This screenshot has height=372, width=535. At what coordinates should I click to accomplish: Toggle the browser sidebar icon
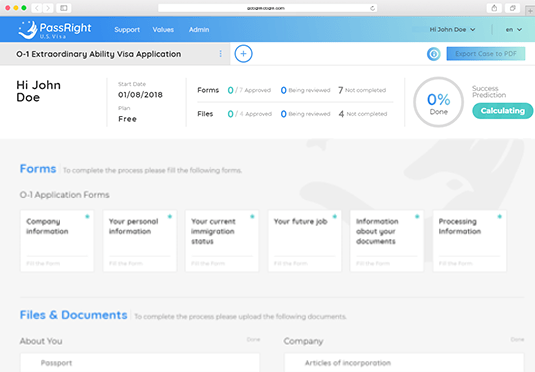pyautogui.click(x=63, y=8)
